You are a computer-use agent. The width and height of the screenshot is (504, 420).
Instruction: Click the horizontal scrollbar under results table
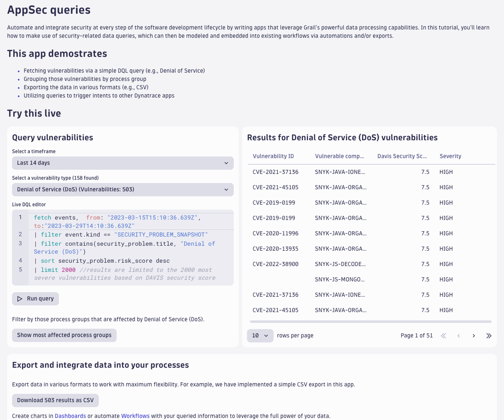coord(371,322)
